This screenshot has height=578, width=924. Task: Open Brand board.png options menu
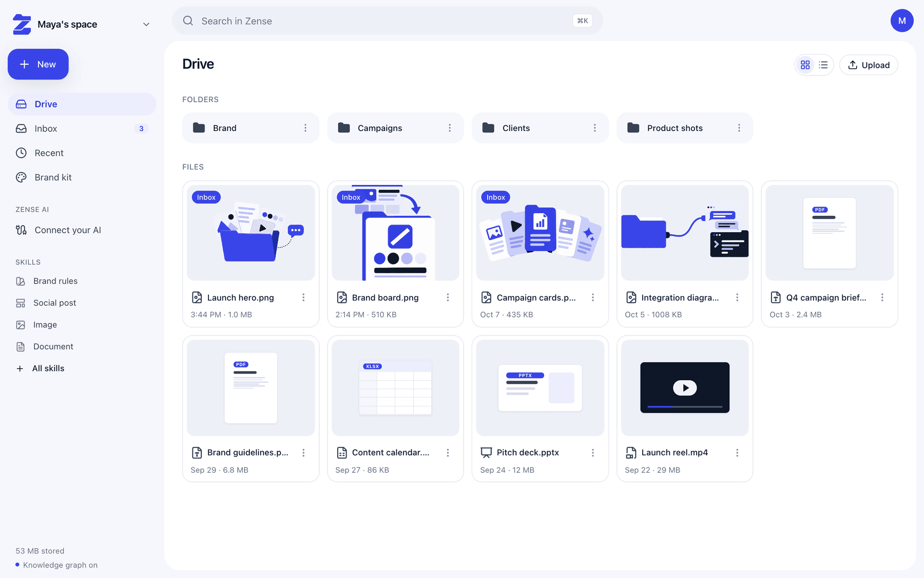pyautogui.click(x=448, y=297)
